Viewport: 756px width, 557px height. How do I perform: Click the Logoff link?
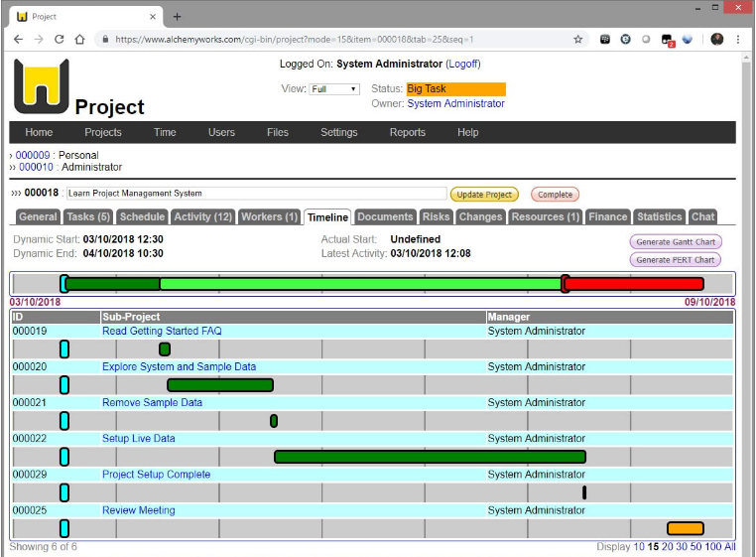pyautogui.click(x=462, y=64)
